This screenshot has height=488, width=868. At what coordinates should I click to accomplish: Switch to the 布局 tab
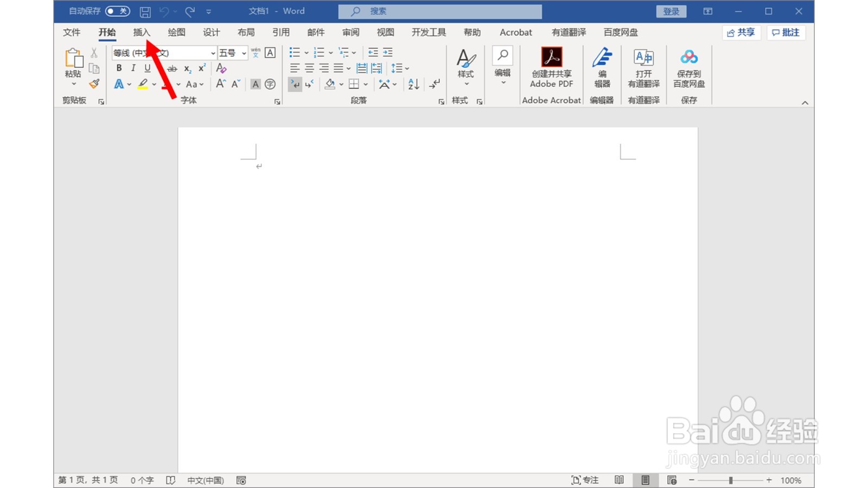[246, 33]
